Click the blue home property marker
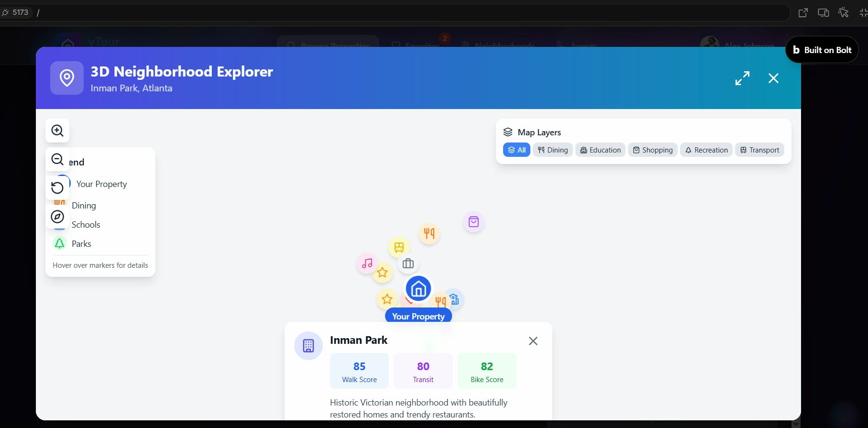The width and height of the screenshot is (868, 428). (x=418, y=289)
